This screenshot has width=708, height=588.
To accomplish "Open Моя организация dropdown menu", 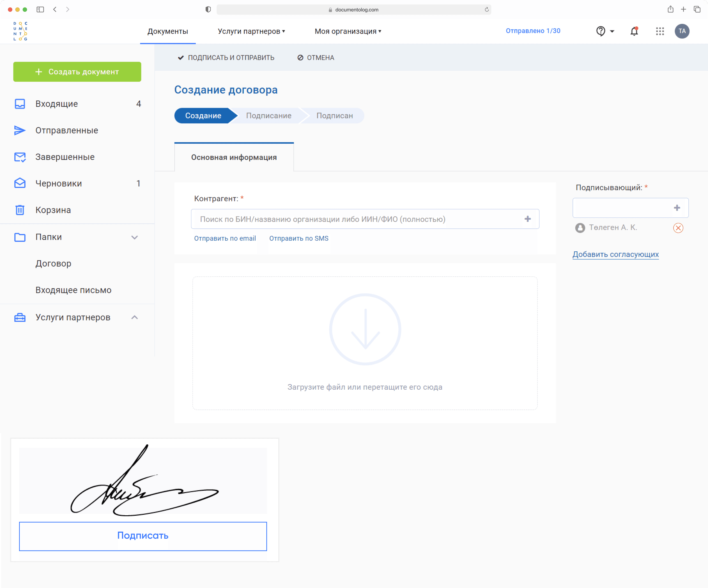I will (348, 31).
